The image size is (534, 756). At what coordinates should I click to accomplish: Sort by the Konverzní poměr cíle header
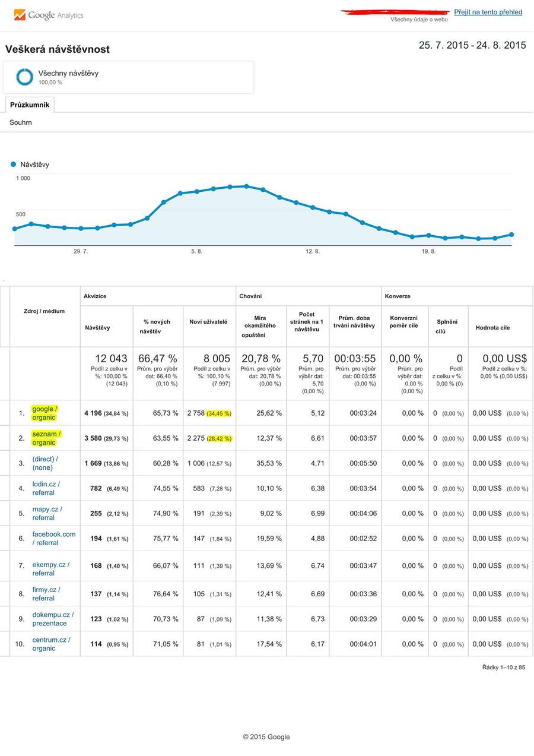[403, 321]
